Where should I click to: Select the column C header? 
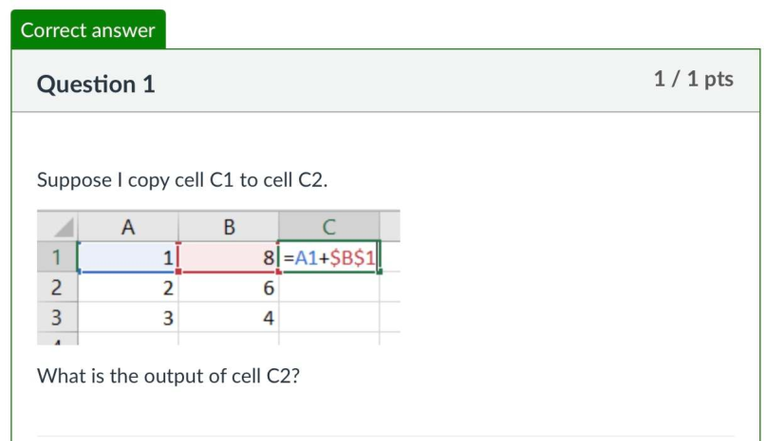pyautogui.click(x=329, y=226)
